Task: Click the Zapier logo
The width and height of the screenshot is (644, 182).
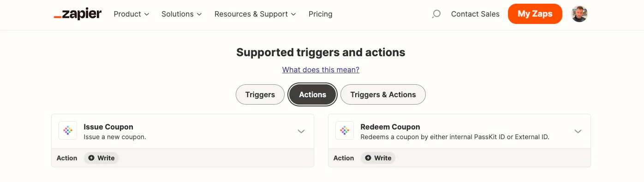Action: click(x=78, y=14)
